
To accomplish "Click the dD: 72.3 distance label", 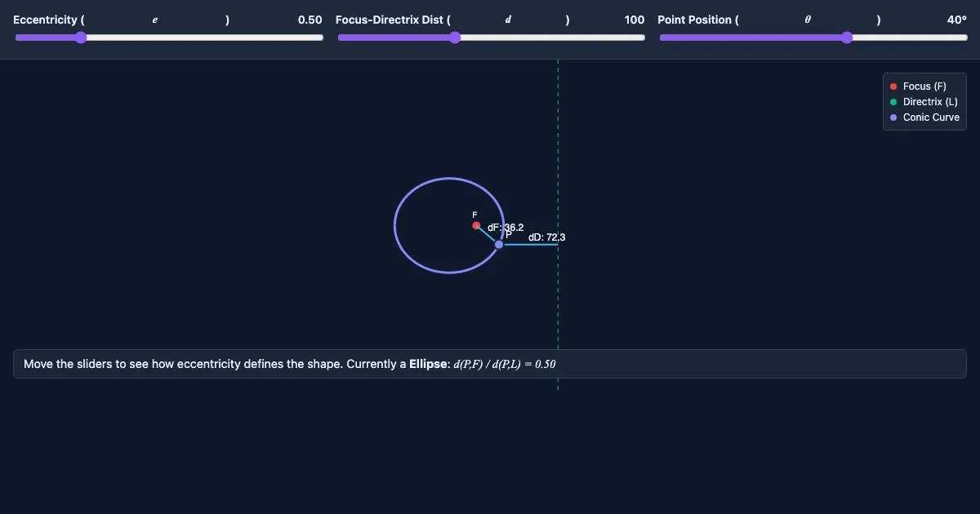I will click(546, 237).
